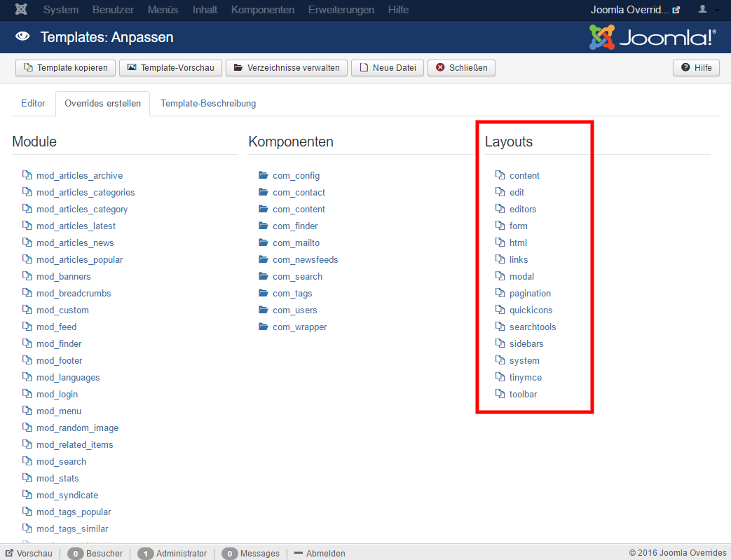Click the folder icon next to com_users
Image resolution: width=731 pixels, height=560 pixels.
pos(264,310)
